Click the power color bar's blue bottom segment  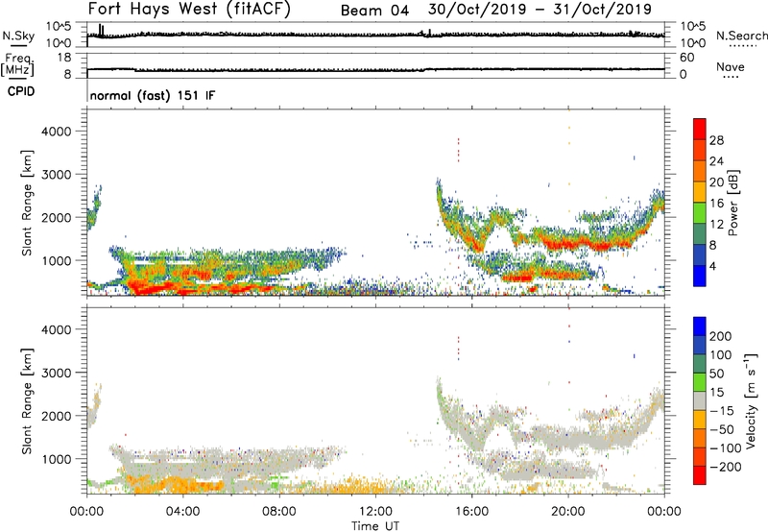point(700,276)
